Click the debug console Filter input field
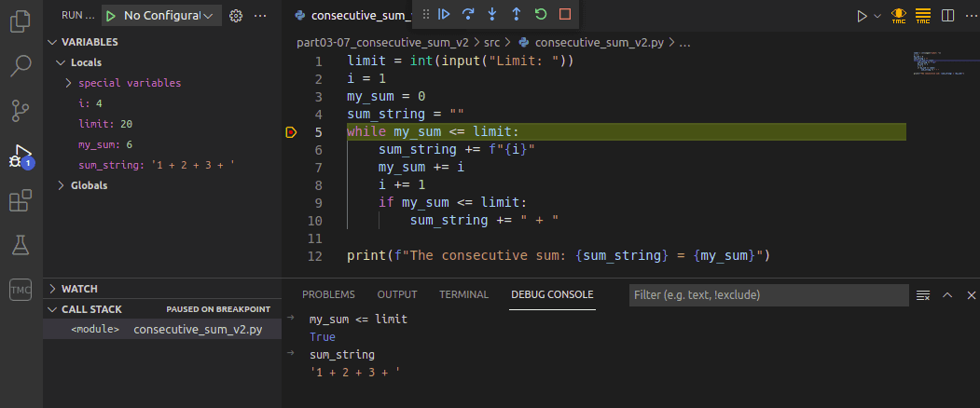The image size is (980, 408). 767,295
